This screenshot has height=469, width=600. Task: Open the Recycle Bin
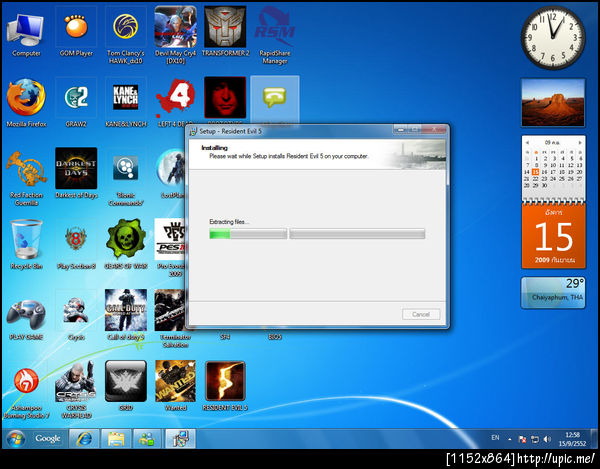(26, 245)
